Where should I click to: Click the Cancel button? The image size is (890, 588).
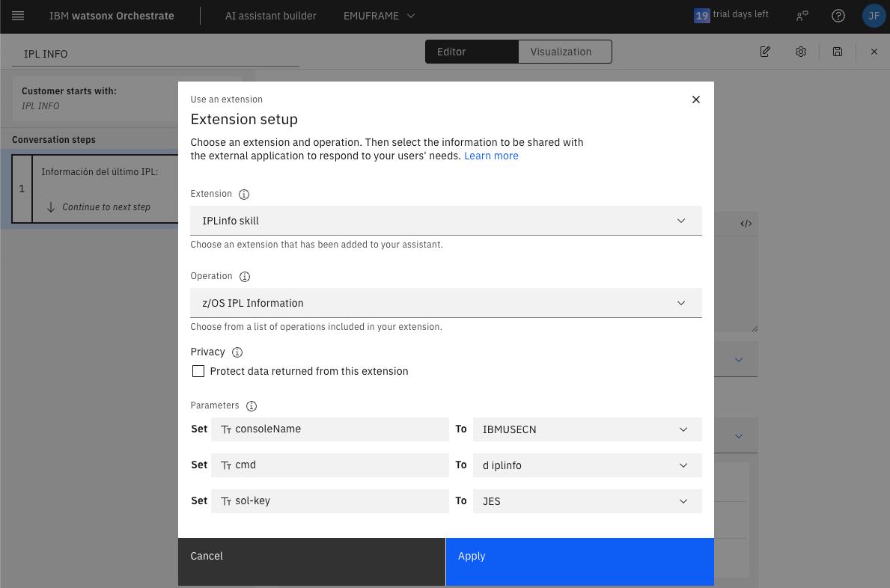point(311,562)
